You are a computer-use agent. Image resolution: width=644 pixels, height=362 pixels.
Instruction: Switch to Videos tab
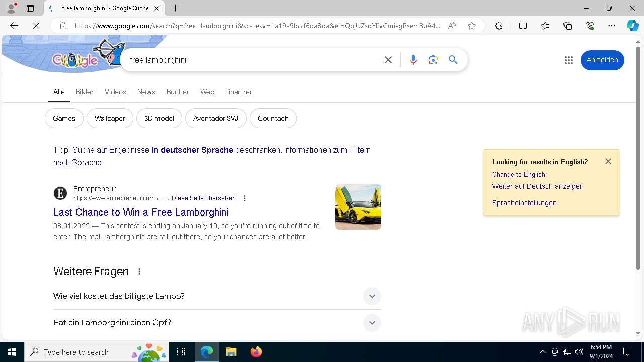coord(115,92)
